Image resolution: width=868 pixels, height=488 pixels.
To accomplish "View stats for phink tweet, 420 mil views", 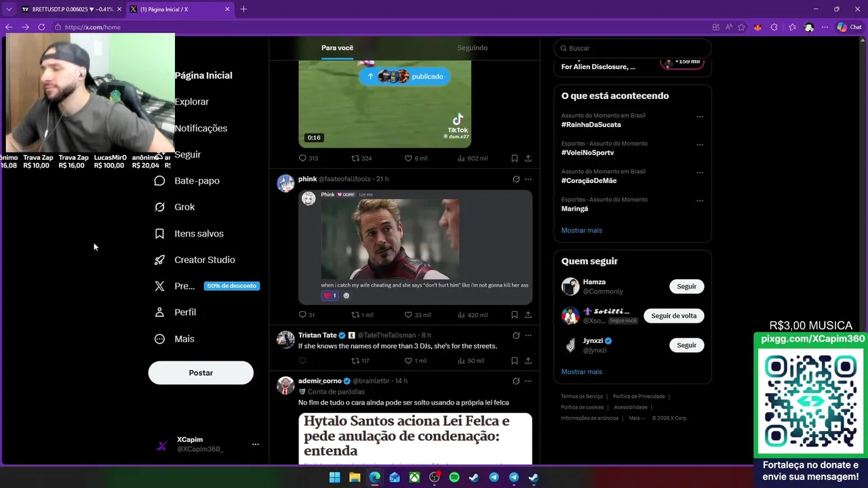I will [473, 314].
